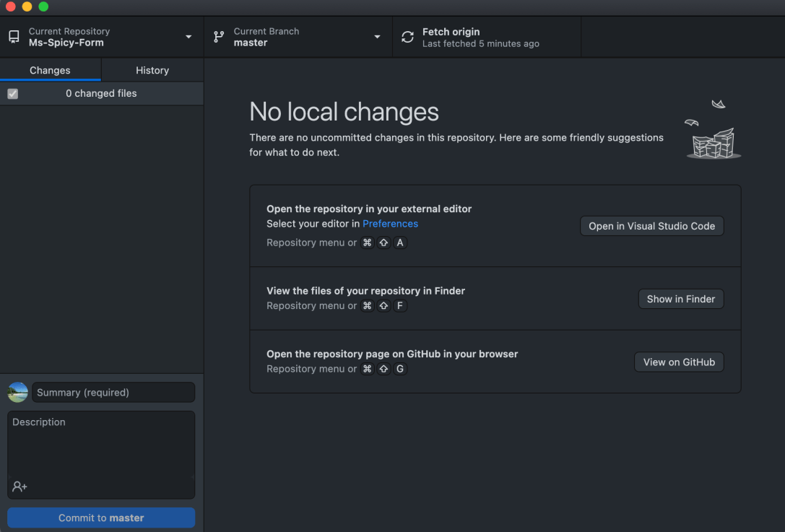
Task: Click the Commit to master button
Action: pyautogui.click(x=101, y=518)
